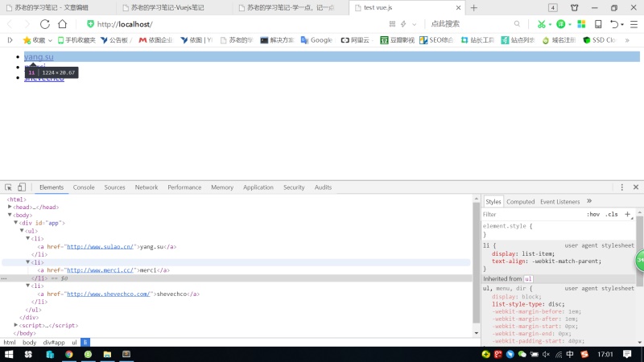This screenshot has width=644, height=362.
Task: Show more Styles pane tabs chevron
Action: (589, 201)
